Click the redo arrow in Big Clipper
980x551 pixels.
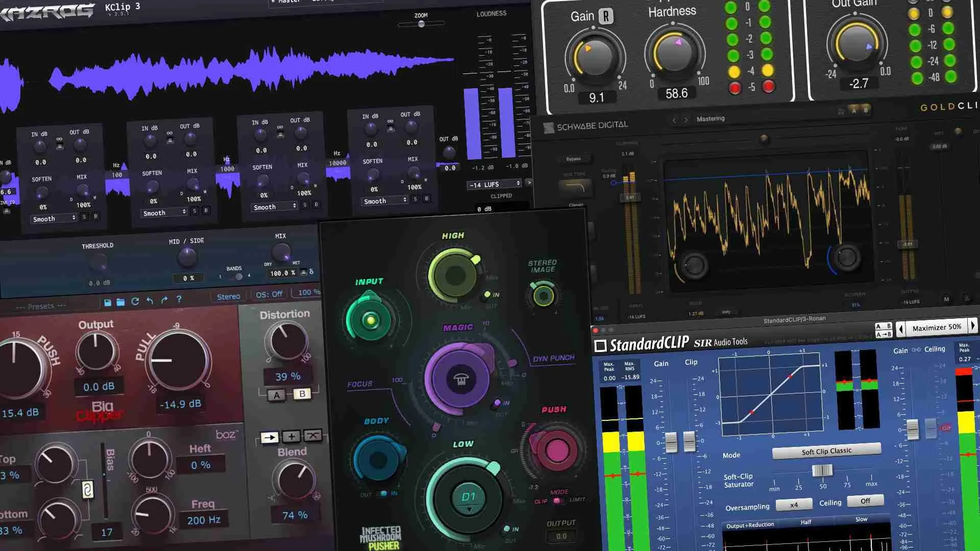[164, 300]
